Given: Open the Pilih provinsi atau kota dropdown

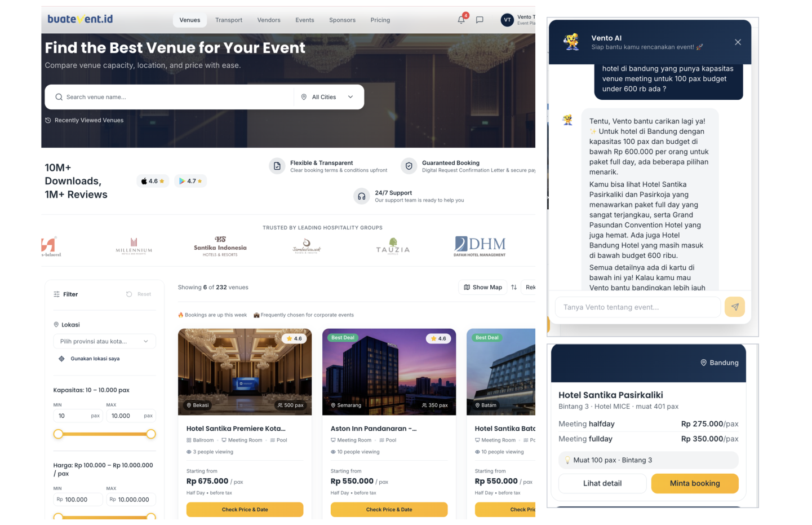Looking at the screenshot, I should (104, 341).
